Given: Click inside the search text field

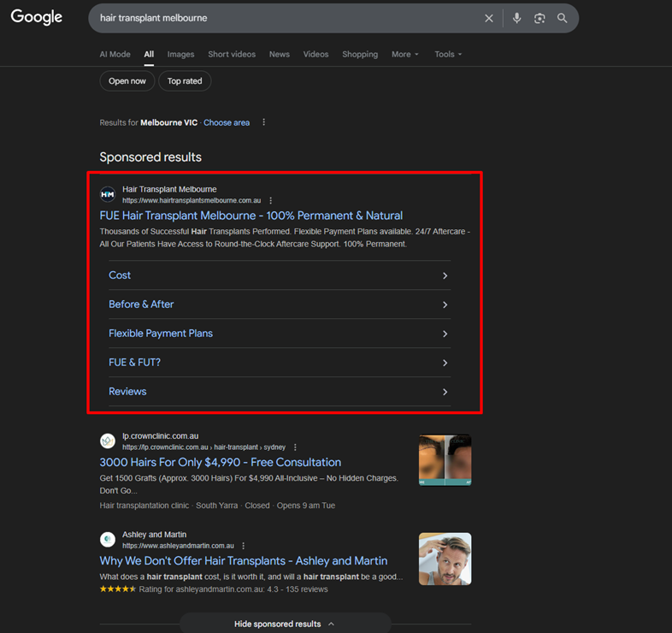Looking at the screenshot, I should point(282,18).
